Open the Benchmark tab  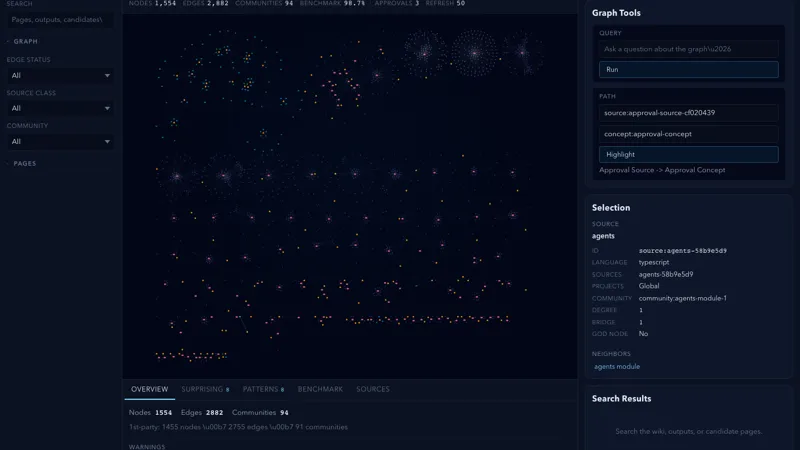click(x=320, y=389)
